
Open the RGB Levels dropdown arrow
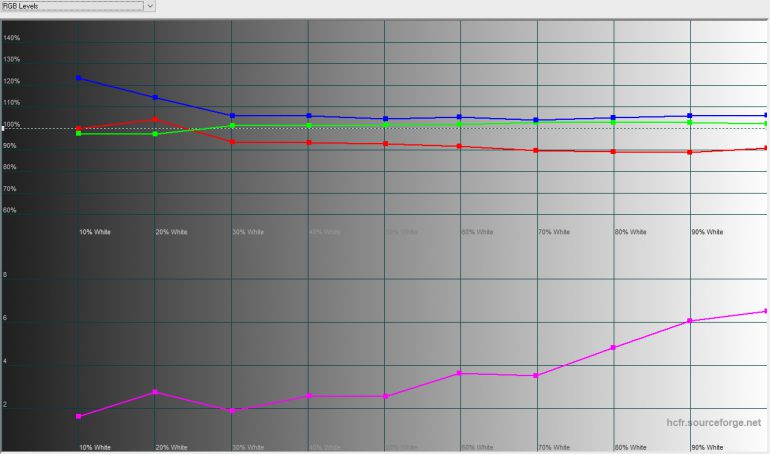pos(150,6)
